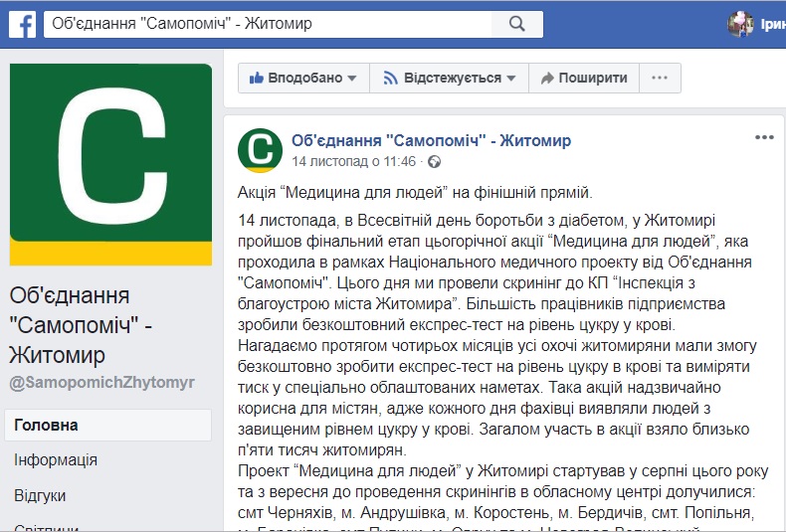786x532 pixels.
Task: Open the Вподобано dropdown
Action: pos(303,79)
